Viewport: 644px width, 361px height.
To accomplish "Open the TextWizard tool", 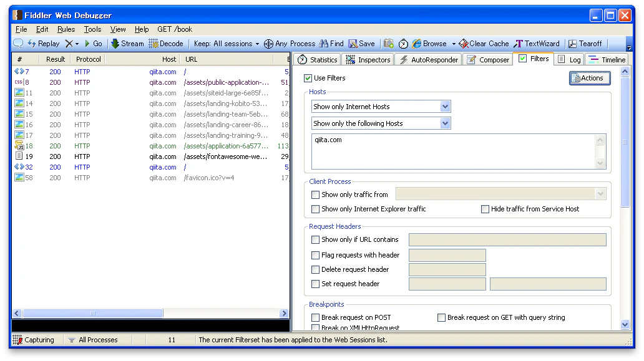I will (x=537, y=44).
